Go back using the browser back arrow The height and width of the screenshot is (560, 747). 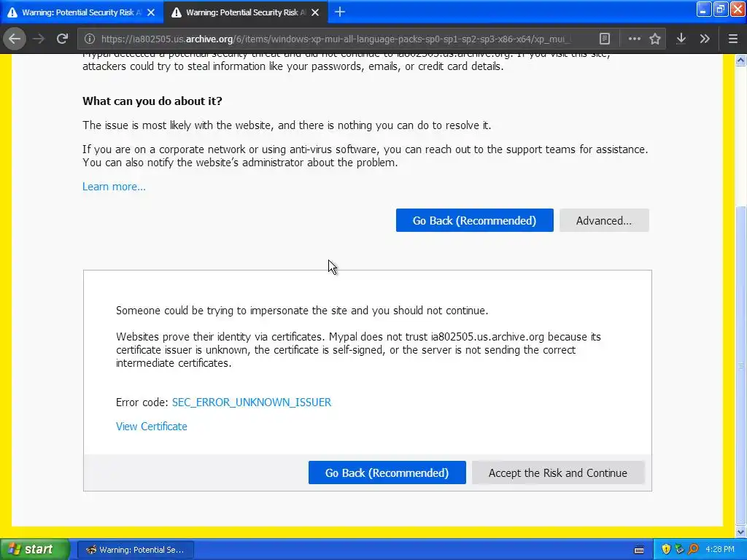[15, 39]
